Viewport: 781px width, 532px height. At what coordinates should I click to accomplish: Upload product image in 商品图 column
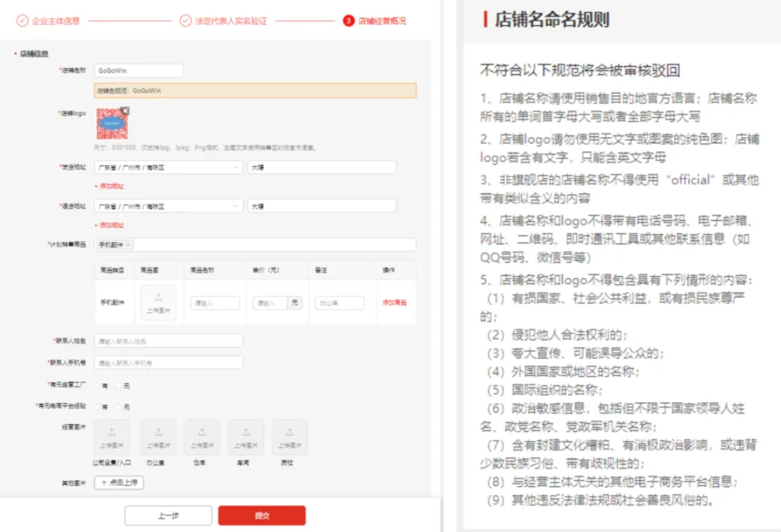tap(158, 302)
